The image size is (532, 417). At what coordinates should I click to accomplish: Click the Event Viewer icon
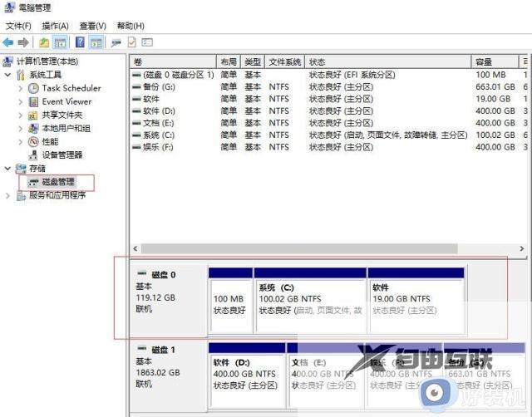(x=33, y=101)
